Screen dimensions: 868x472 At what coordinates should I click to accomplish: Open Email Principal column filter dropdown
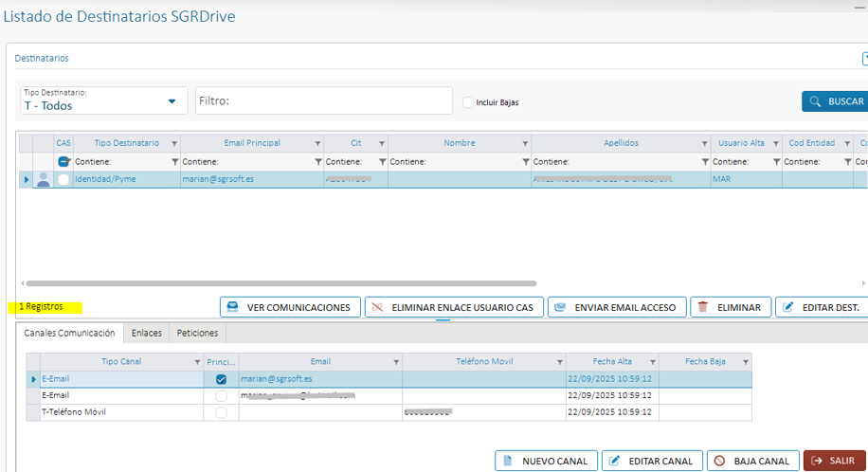click(x=316, y=143)
